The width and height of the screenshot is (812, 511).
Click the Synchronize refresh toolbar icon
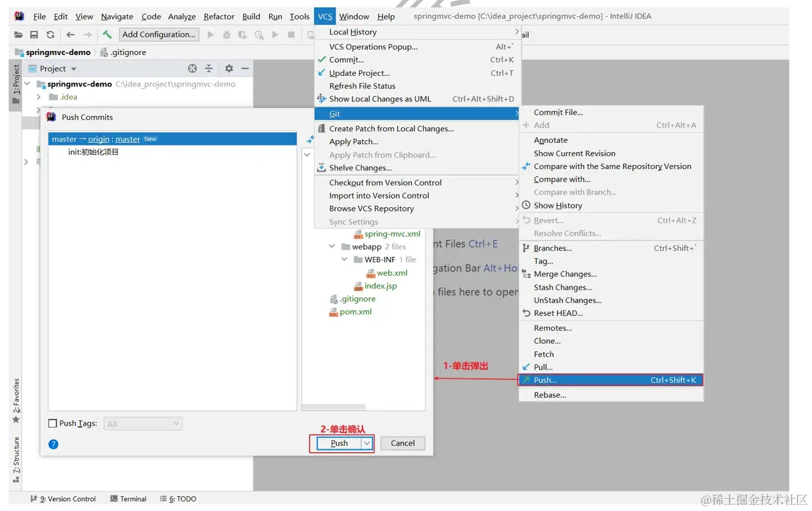[x=50, y=35]
